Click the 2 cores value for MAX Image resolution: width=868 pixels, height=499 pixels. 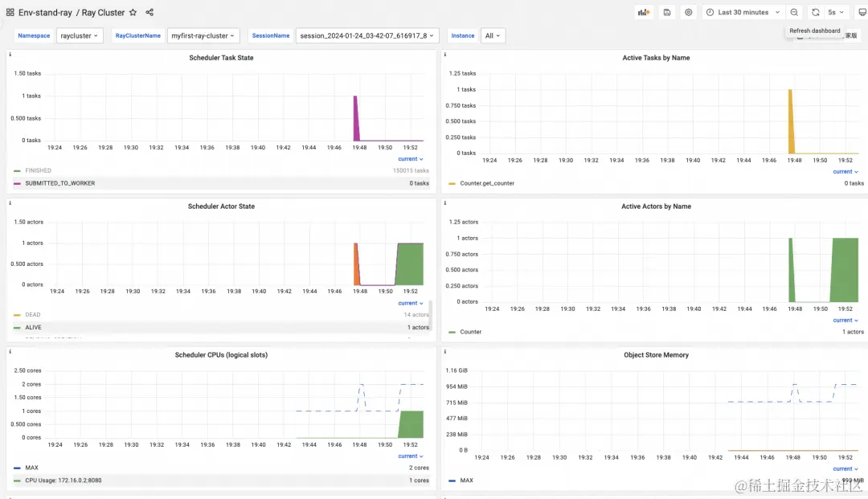coord(419,468)
